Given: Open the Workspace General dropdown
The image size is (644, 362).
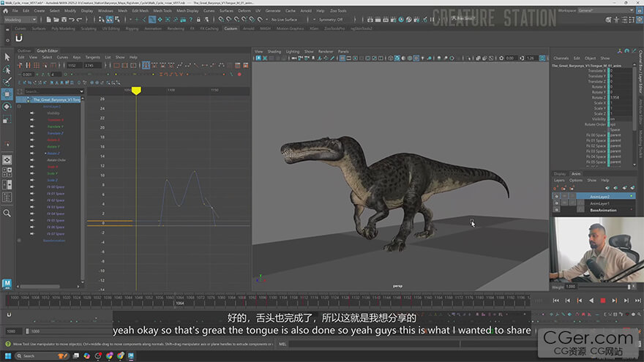Looking at the screenshot, I should (x=605, y=11).
